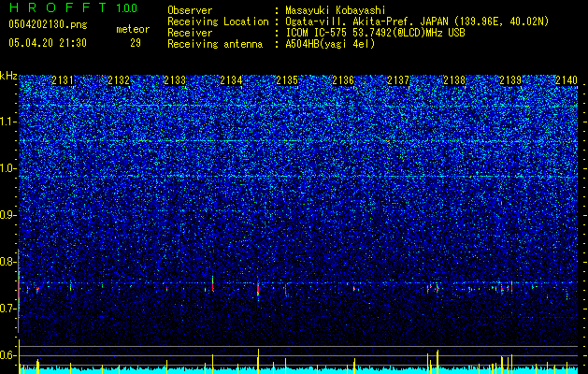The image size is (588, 374).
Task: Click time marker 2134
Action: (231, 80)
